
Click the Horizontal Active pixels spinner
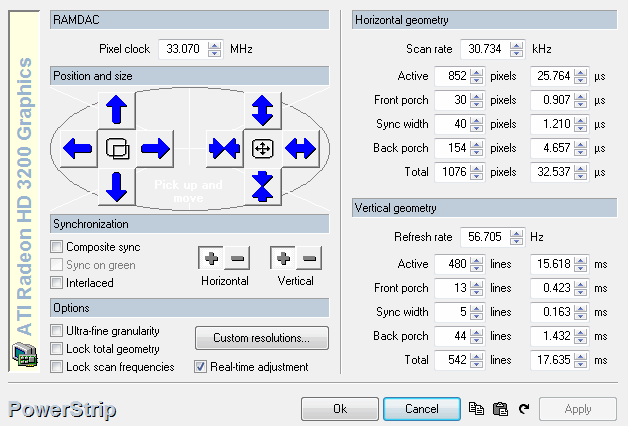[476, 76]
